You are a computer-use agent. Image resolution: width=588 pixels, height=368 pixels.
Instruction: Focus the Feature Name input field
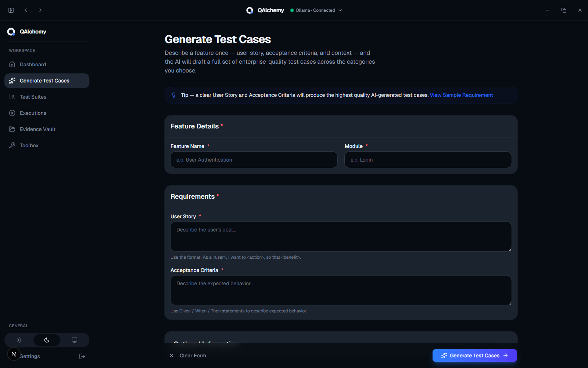pyautogui.click(x=254, y=160)
